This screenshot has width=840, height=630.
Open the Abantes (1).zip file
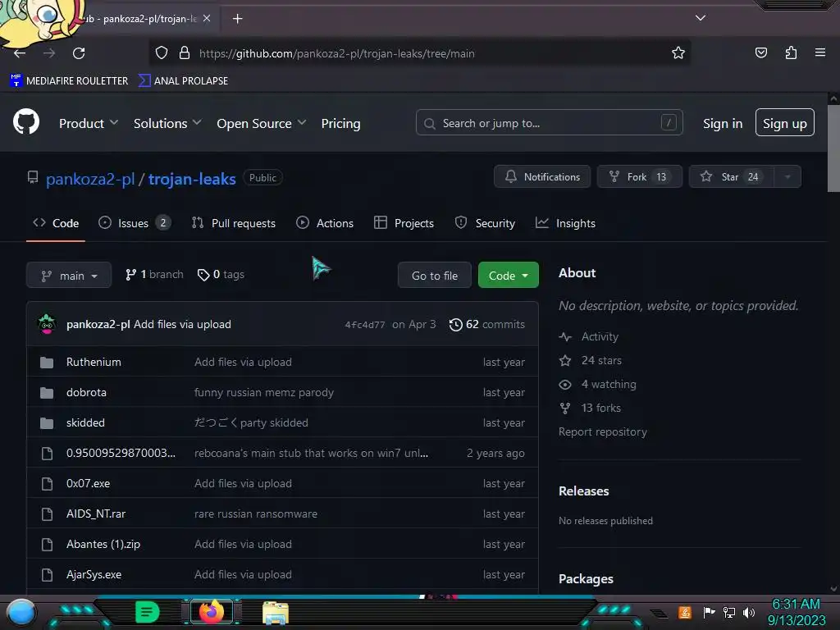click(103, 544)
